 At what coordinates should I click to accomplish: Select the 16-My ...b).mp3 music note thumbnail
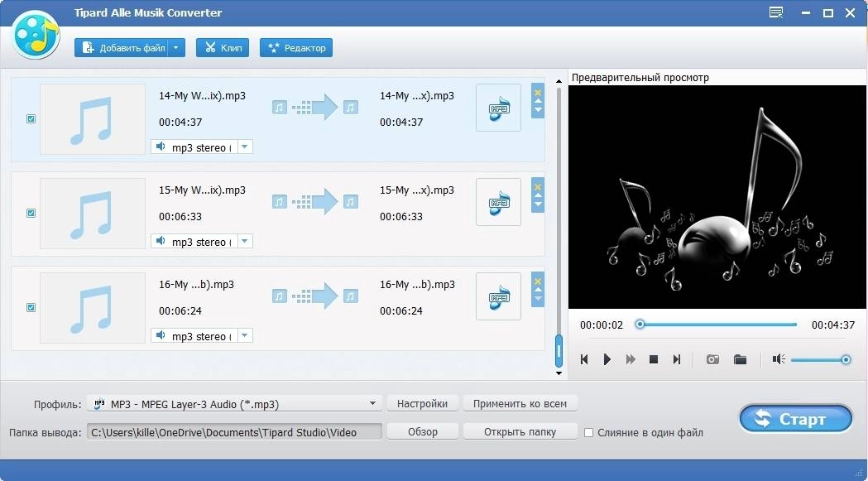(x=93, y=307)
